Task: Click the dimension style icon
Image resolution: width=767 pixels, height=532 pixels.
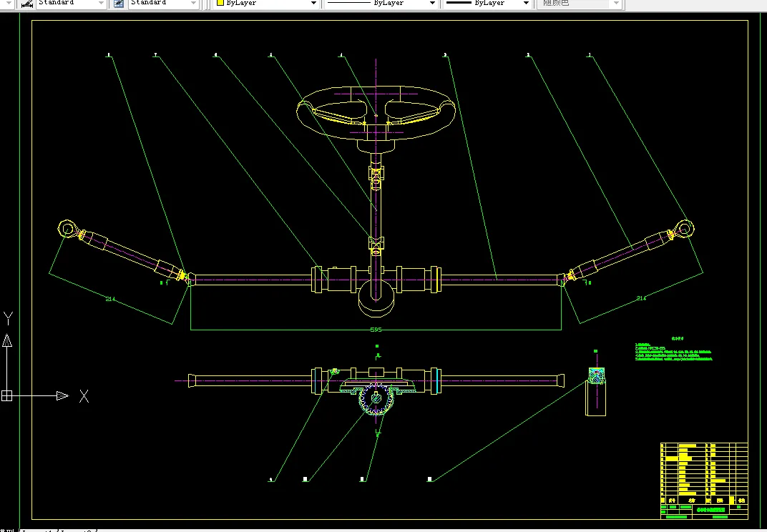Action: [x=27, y=4]
